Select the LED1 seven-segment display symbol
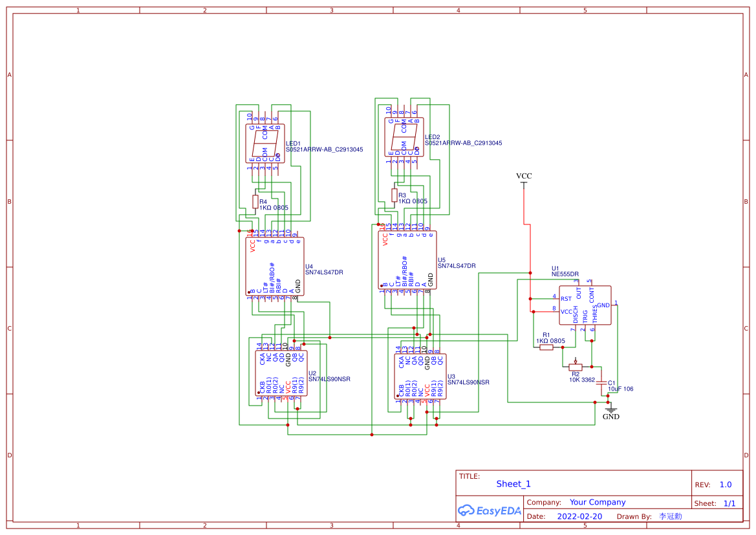This screenshot has height=535, width=756. pos(265,144)
